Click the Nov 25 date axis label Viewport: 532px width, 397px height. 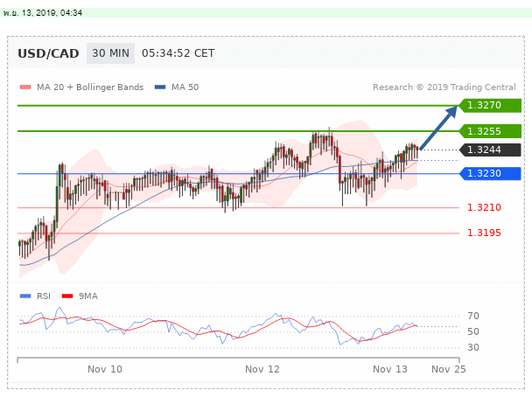(x=449, y=369)
